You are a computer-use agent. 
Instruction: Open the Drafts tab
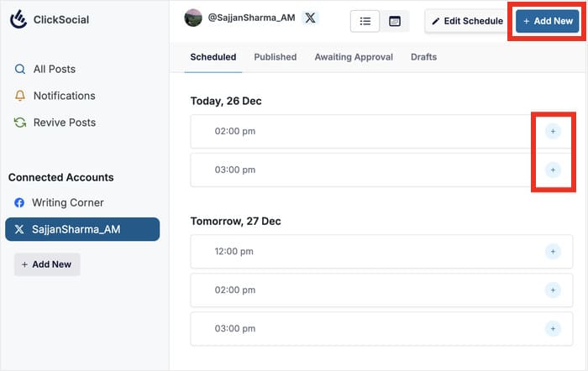[x=423, y=57]
